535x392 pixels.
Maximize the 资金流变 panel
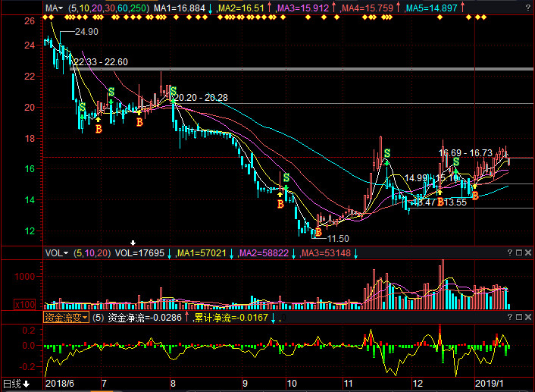519,317
